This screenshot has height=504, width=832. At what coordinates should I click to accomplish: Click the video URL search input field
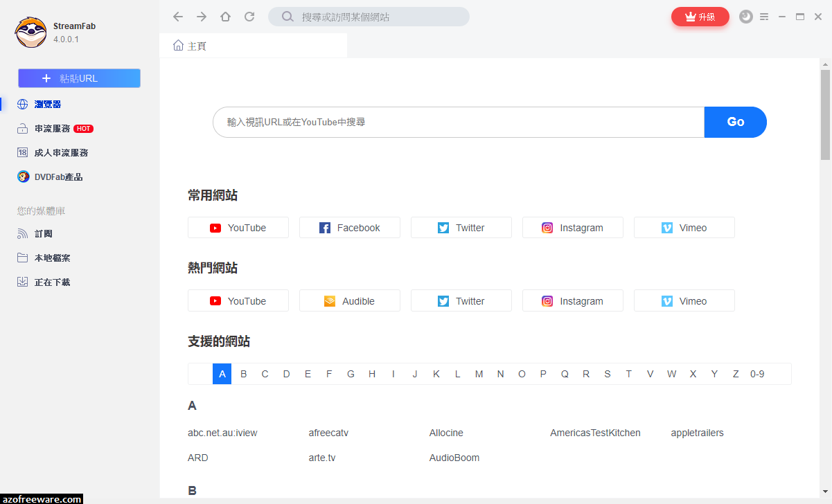457,122
